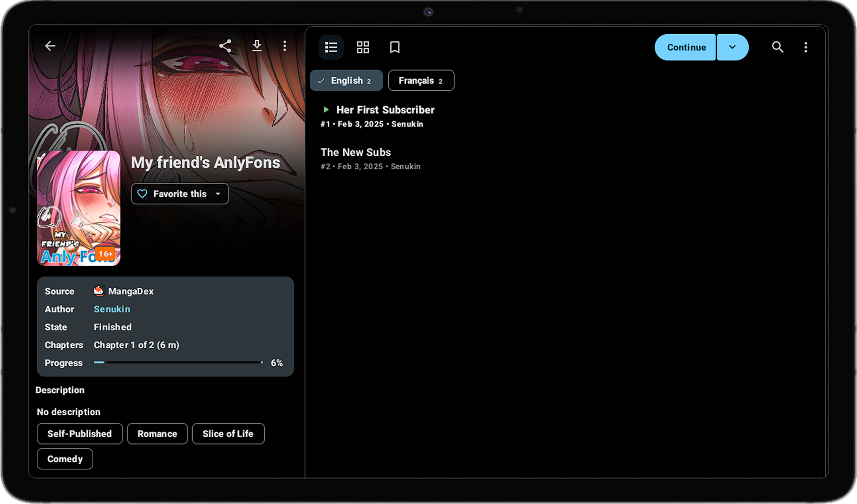857x504 pixels.
Task: Click the Description heading
Action: coord(60,390)
